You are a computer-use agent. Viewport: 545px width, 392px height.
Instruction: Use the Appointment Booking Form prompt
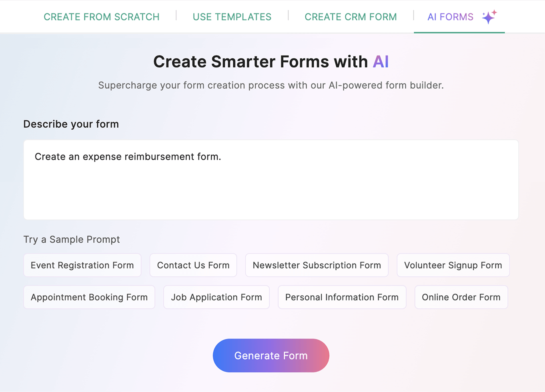(89, 297)
